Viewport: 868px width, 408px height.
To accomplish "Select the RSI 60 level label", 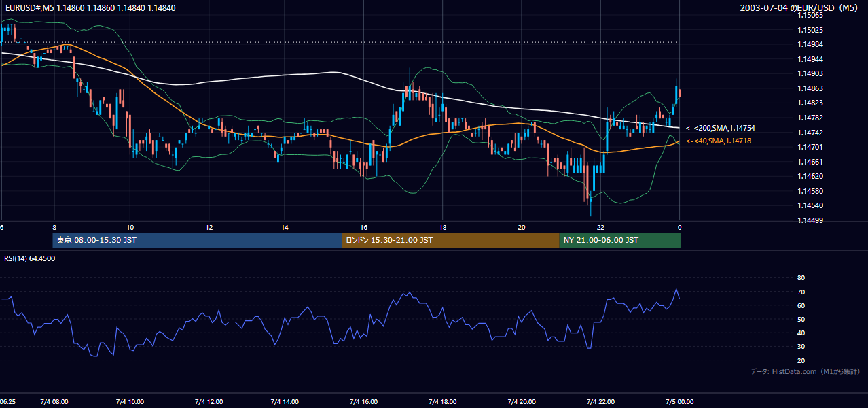I will pyautogui.click(x=801, y=305).
